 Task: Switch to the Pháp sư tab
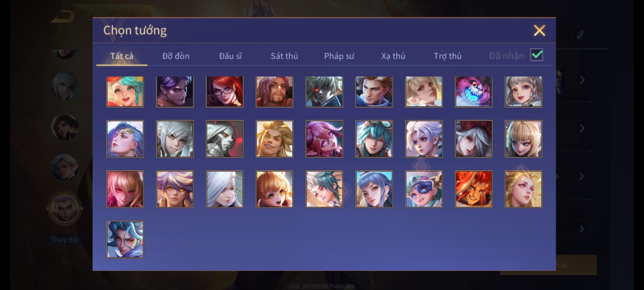pos(339,56)
